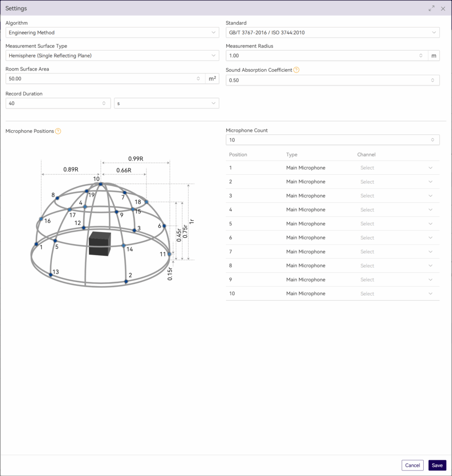Image resolution: width=452 pixels, height=476 pixels.
Task: Click the black cube in the hemisphere diagram
Action: [100, 244]
